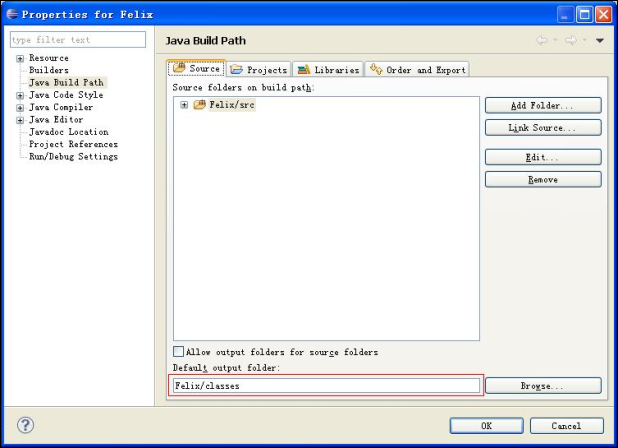Enable Allow output folders for source folders

(179, 351)
